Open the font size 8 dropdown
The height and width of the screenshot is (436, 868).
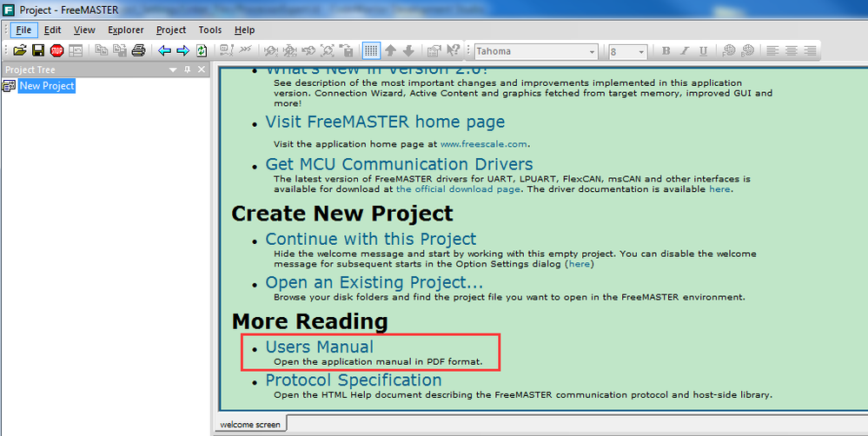coord(641,52)
